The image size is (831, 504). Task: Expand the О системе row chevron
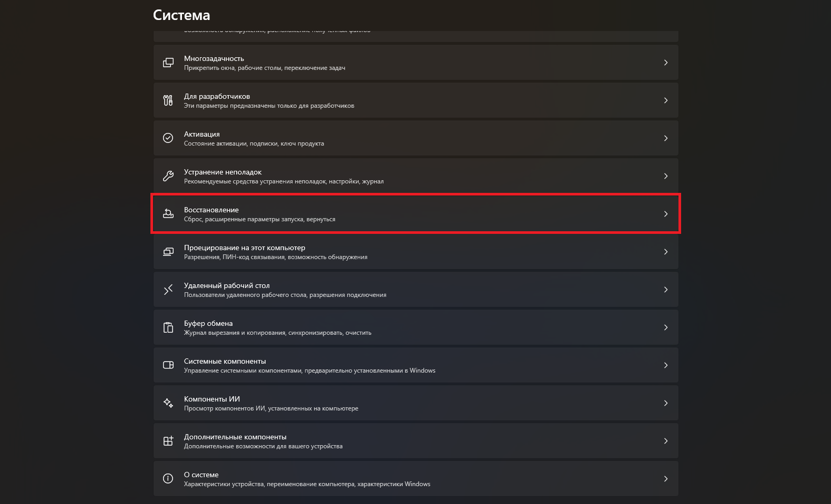666,479
